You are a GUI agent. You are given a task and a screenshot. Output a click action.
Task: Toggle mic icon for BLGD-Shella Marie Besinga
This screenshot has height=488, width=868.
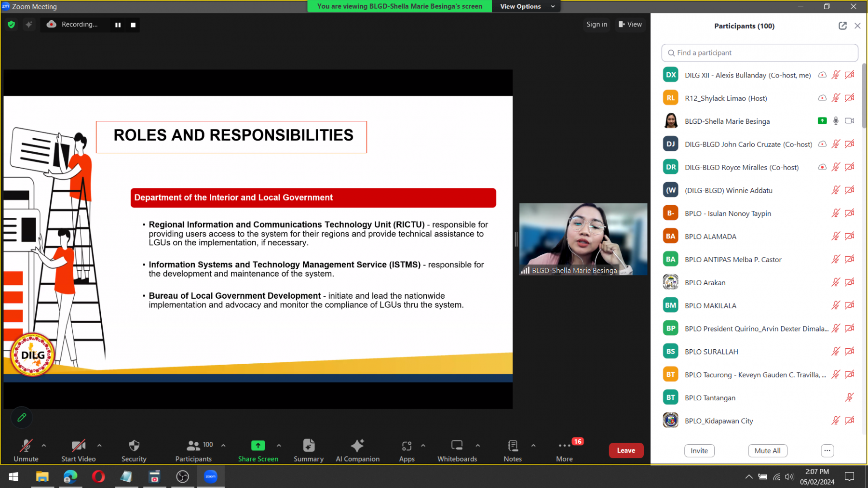tap(836, 121)
